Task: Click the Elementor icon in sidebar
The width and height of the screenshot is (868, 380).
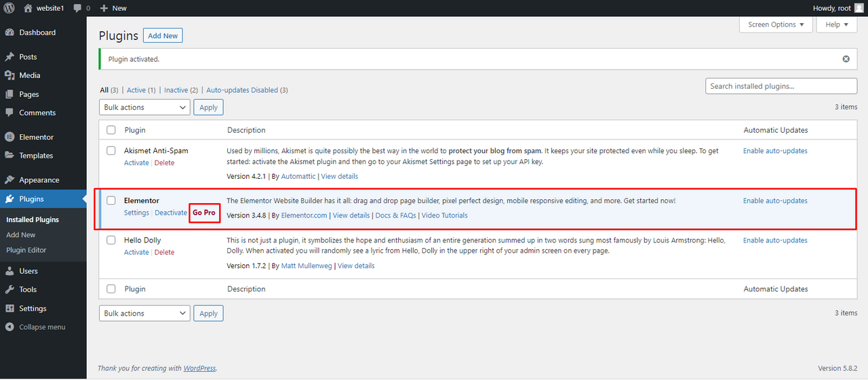Action: tap(9, 137)
